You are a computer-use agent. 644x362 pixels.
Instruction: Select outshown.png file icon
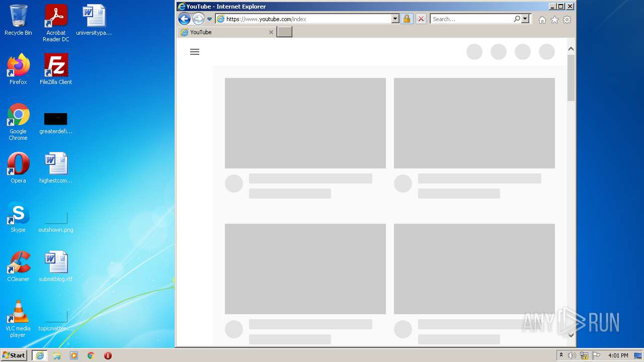click(x=56, y=222)
